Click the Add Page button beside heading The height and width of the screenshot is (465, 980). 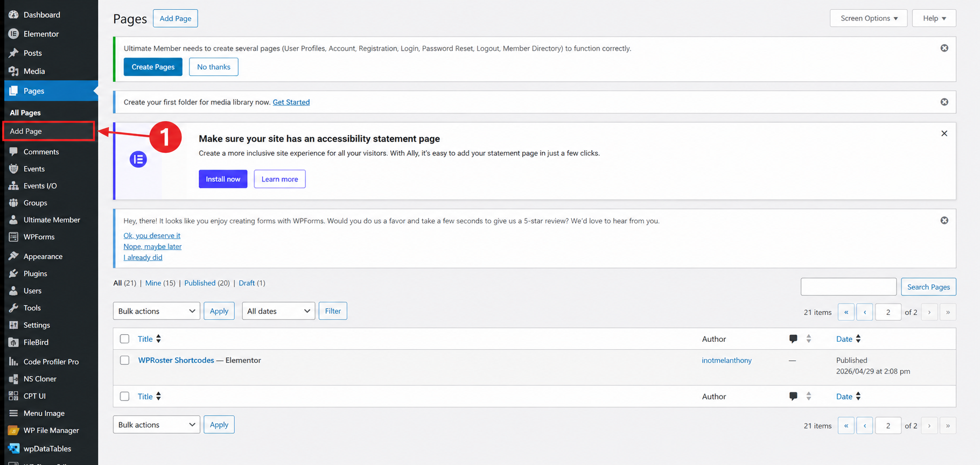click(176, 18)
